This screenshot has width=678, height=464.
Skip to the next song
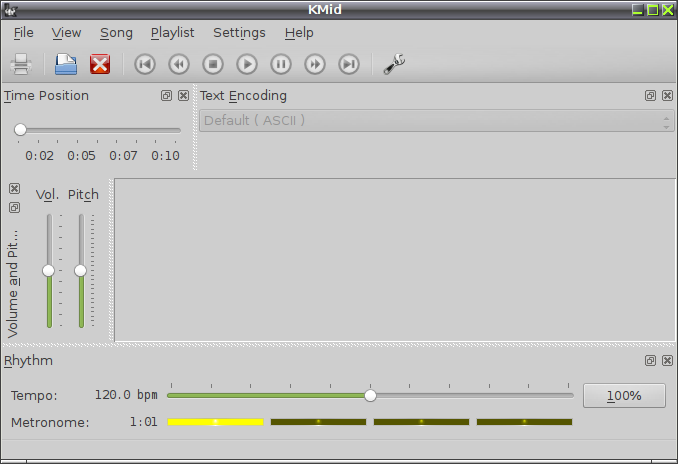[x=349, y=64]
